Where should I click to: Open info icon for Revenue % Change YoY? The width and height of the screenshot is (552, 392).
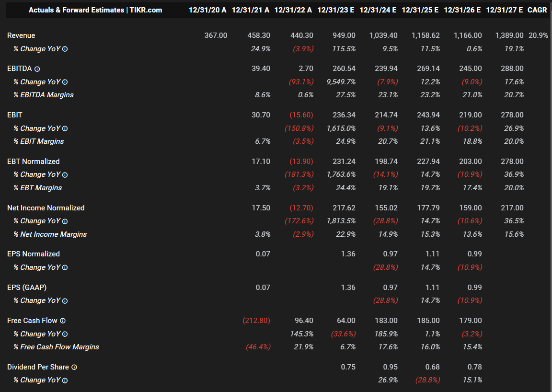click(65, 49)
